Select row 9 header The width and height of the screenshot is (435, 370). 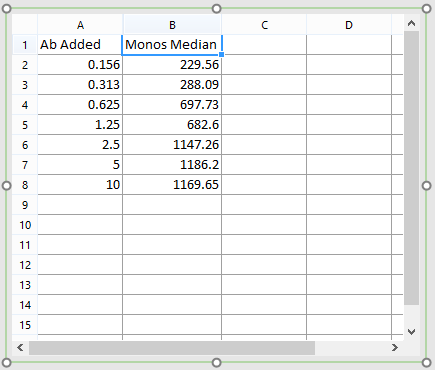(x=25, y=205)
